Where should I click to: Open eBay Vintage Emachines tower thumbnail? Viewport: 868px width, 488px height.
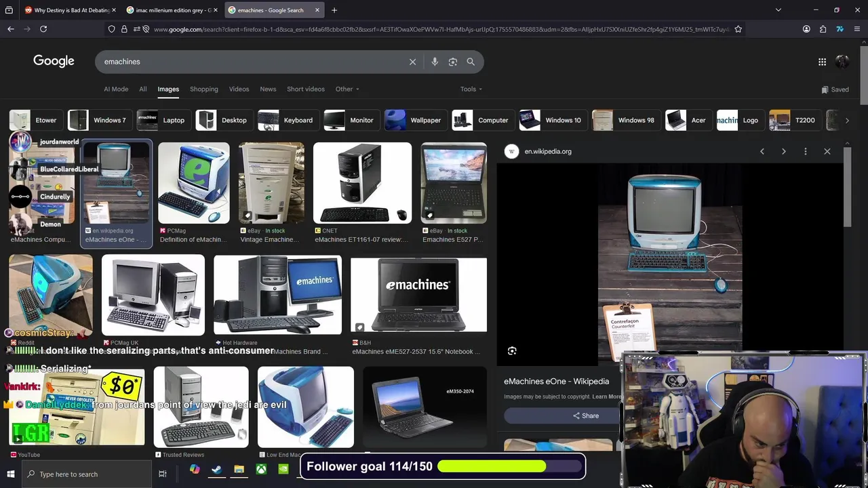pyautogui.click(x=271, y=183)
